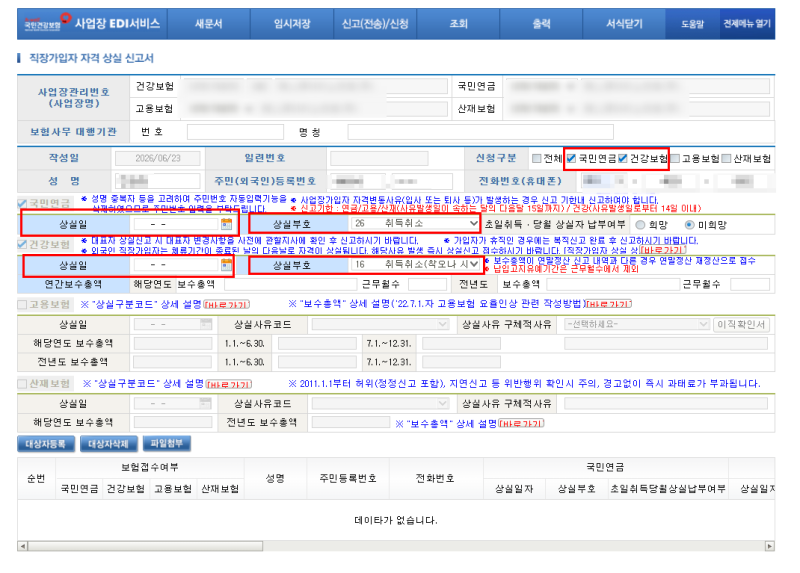Click 보험사무 대행기관 번호 field

point(235,132)
